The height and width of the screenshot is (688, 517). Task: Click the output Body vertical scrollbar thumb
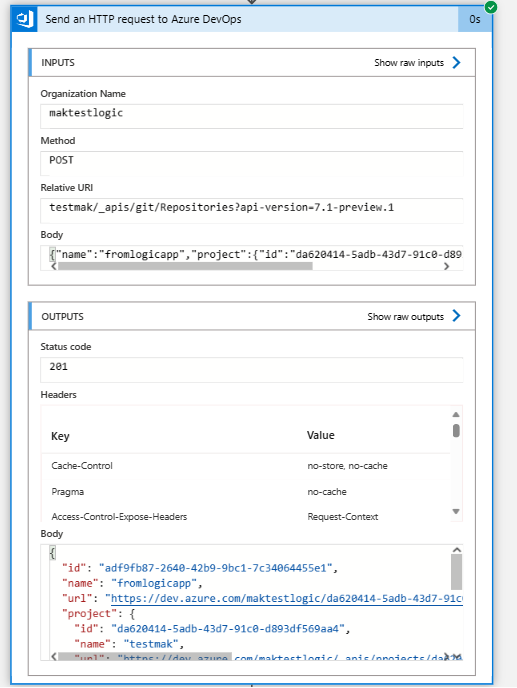coord(456,572)
